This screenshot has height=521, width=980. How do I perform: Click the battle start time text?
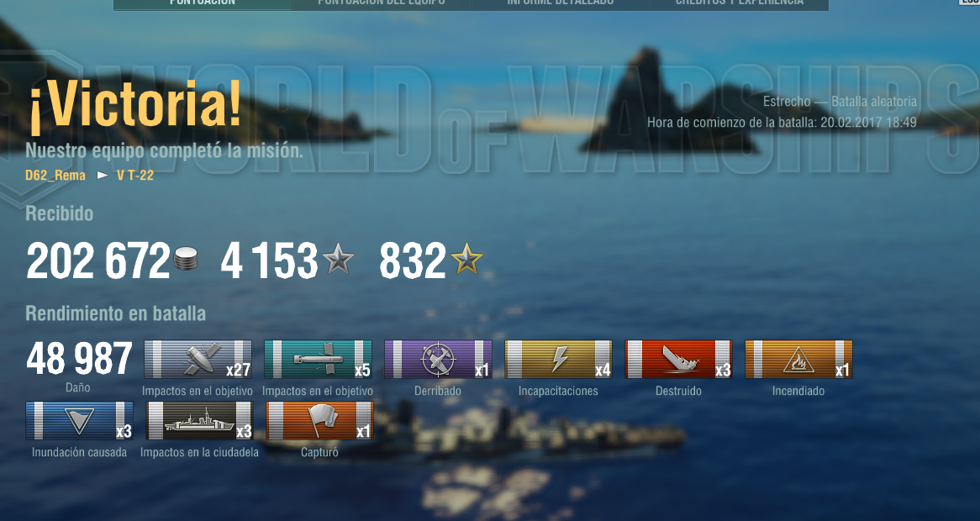coord(782,123)
